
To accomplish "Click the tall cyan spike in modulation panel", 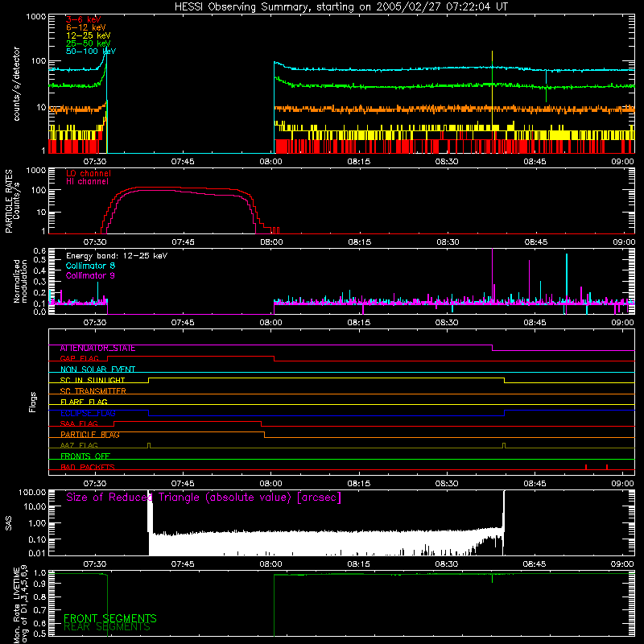I will point(567,279).
